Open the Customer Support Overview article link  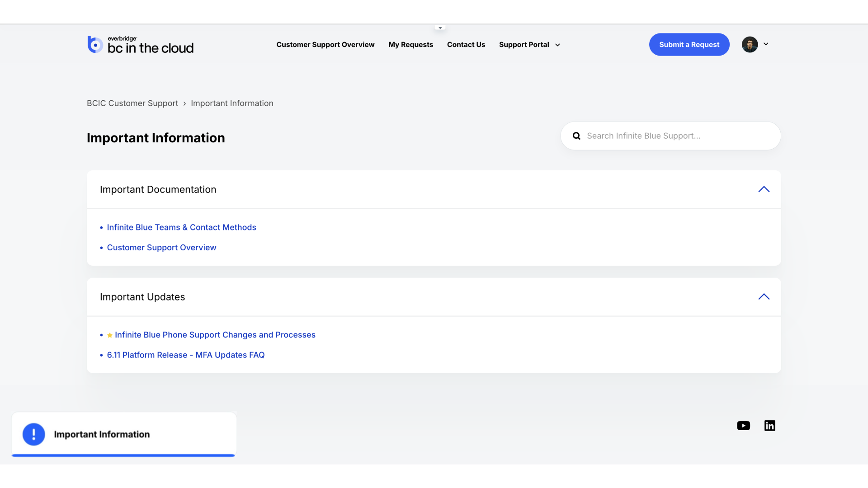pyautogui.click(x=161, y=248)
